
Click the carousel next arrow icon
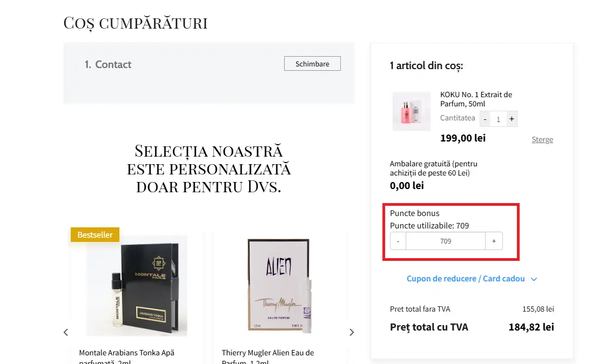point(352,332)
